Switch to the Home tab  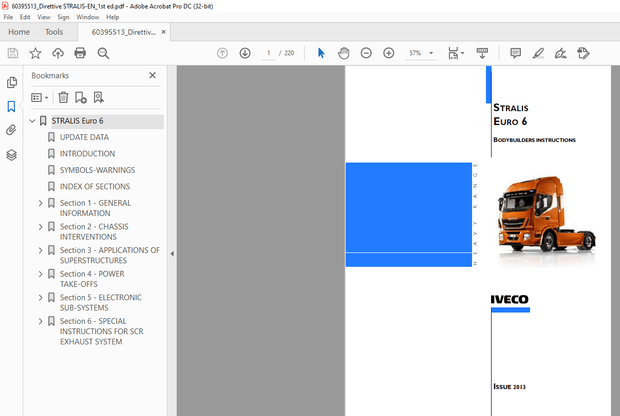pos(19,32)
